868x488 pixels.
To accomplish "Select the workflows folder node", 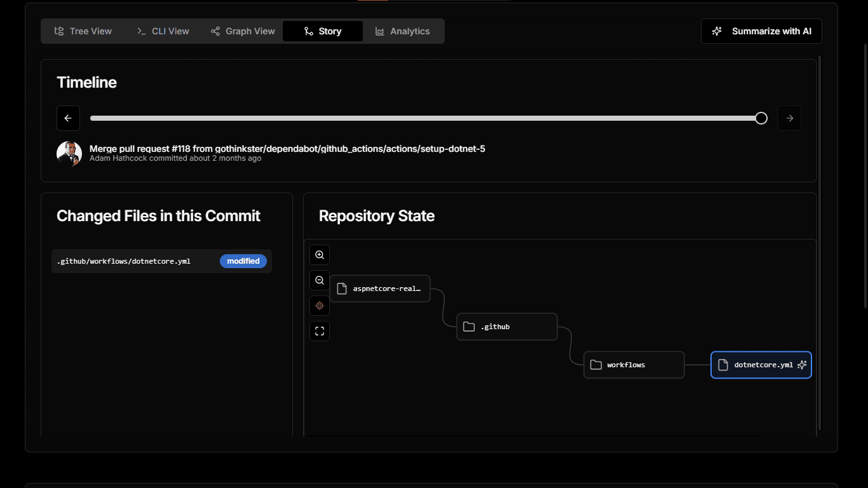I will [634, 365].
